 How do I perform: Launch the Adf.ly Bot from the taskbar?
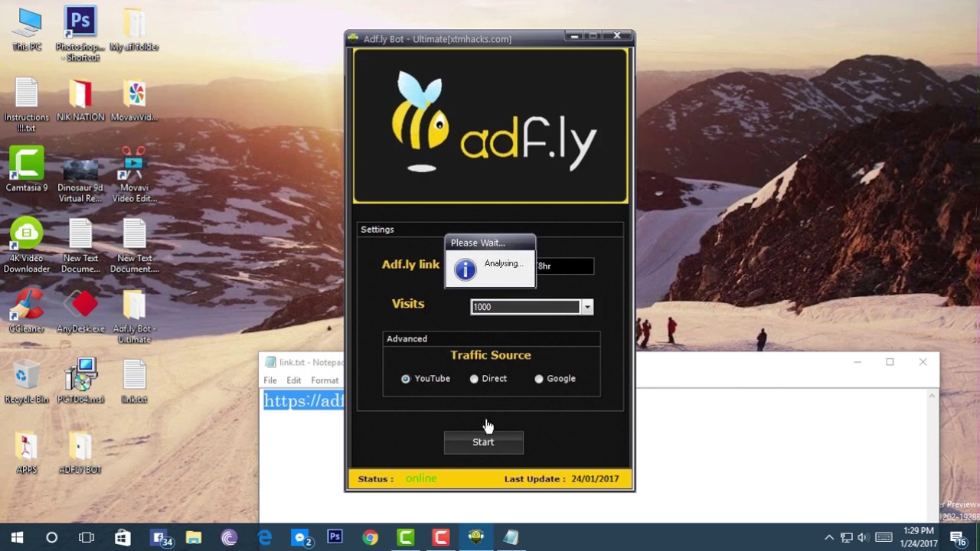[475, 537]
